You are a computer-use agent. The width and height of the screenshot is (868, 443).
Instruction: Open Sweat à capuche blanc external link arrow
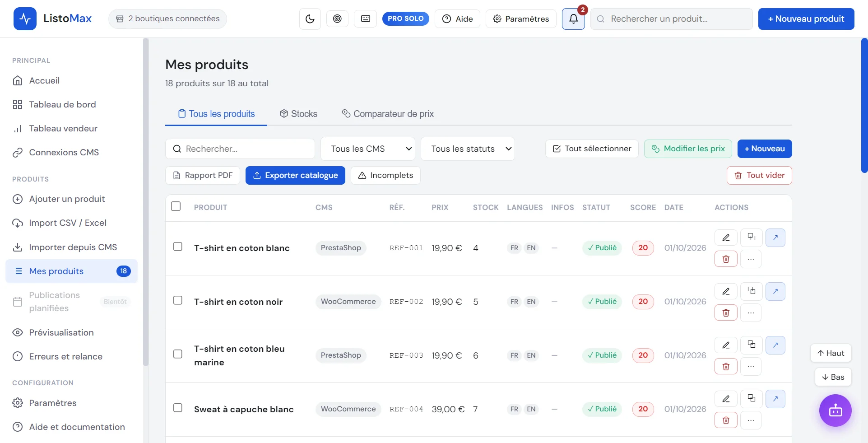coord(775,399)
